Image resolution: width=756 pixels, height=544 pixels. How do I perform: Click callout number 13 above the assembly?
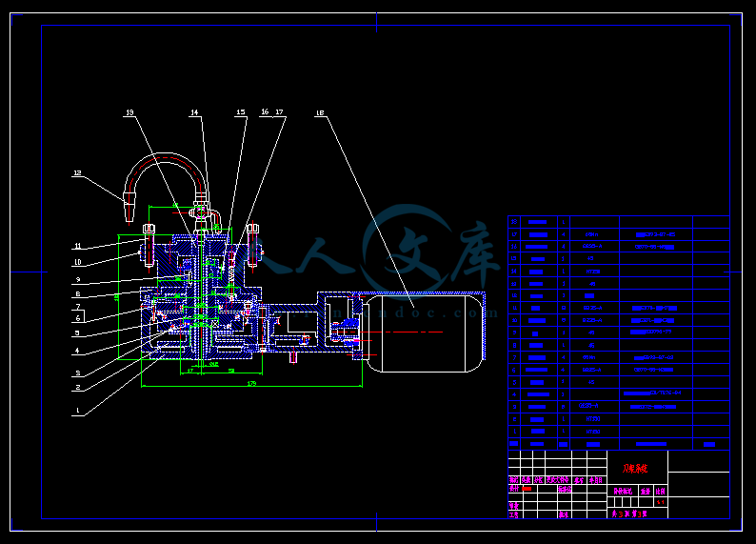tap(129, 112)
